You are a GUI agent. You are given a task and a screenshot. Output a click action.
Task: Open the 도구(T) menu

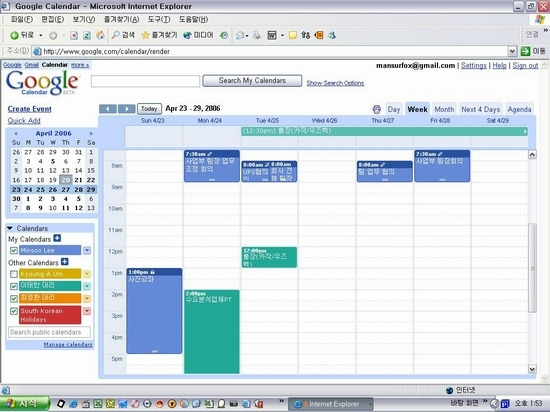click(x=159, y=19)
